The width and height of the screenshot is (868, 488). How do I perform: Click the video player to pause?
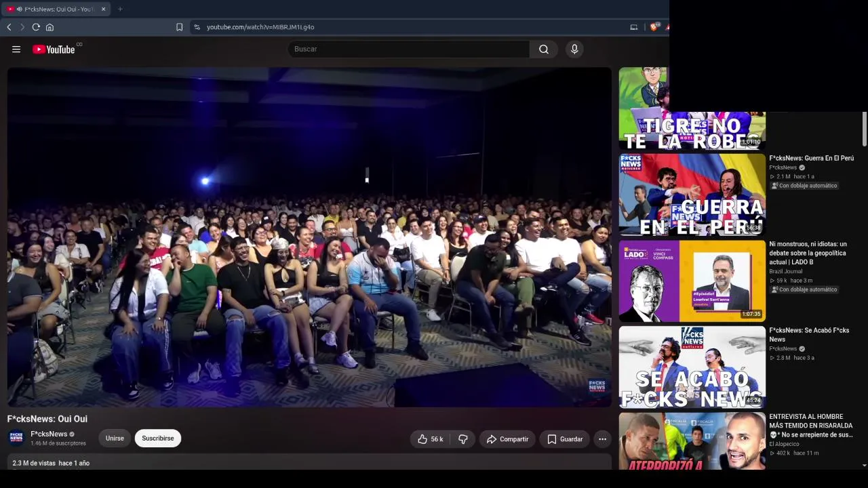(309, 237)
